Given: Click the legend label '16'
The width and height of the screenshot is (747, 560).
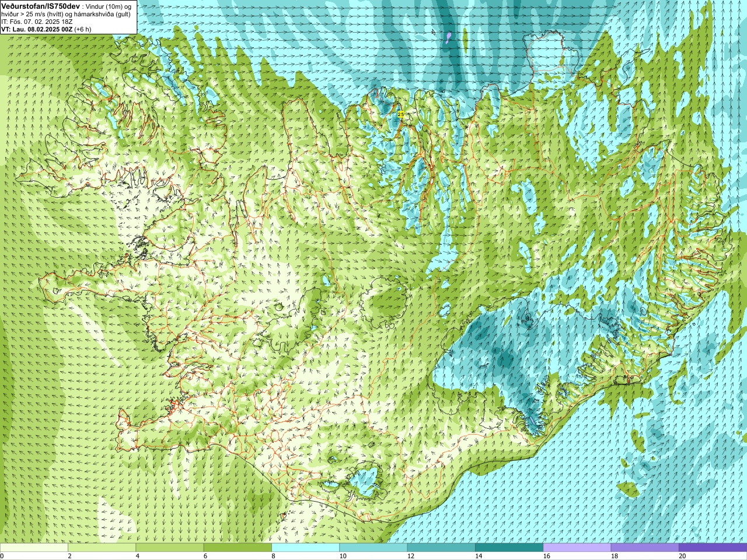Looking at the screenshot, I should 546,556.
